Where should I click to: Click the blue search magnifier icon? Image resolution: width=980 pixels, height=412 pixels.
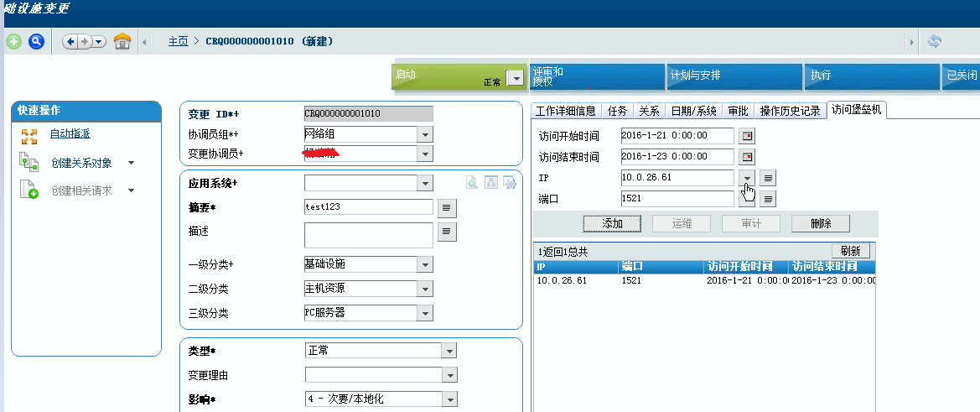click(36, 41)
